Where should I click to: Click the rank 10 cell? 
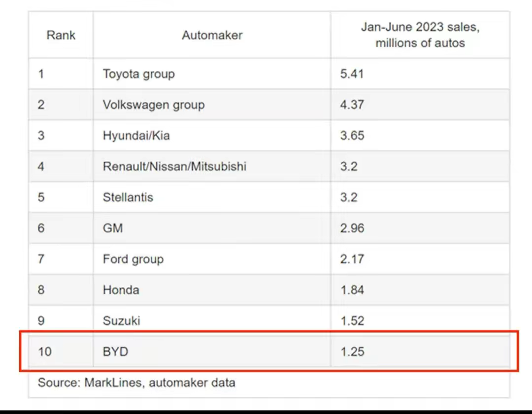tap(44, 352)
